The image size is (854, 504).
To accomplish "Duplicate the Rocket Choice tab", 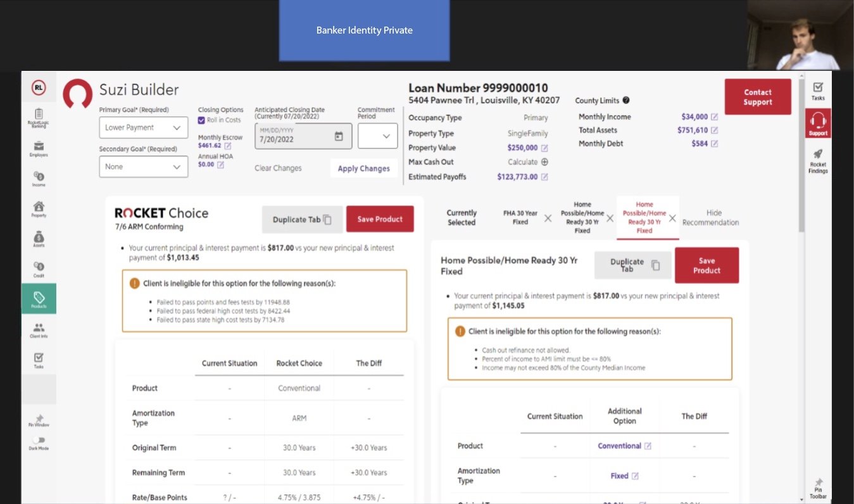I will (302, 220).
